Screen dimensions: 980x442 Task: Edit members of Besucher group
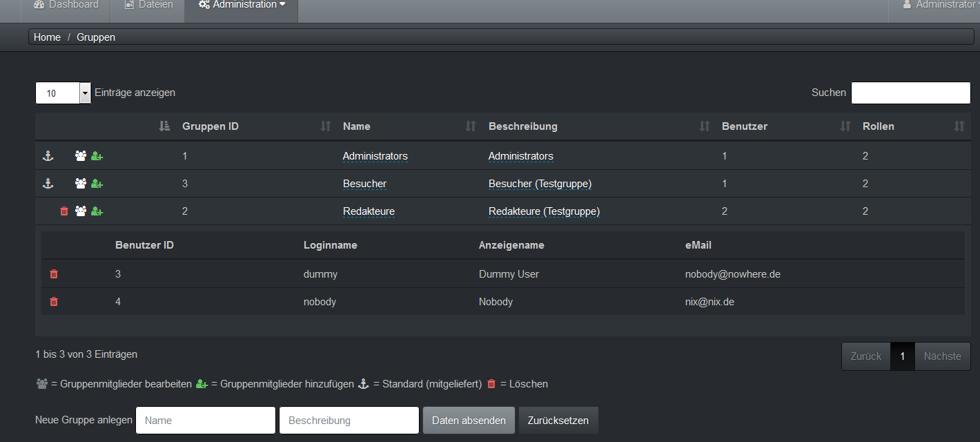click(x=81, y=184)
